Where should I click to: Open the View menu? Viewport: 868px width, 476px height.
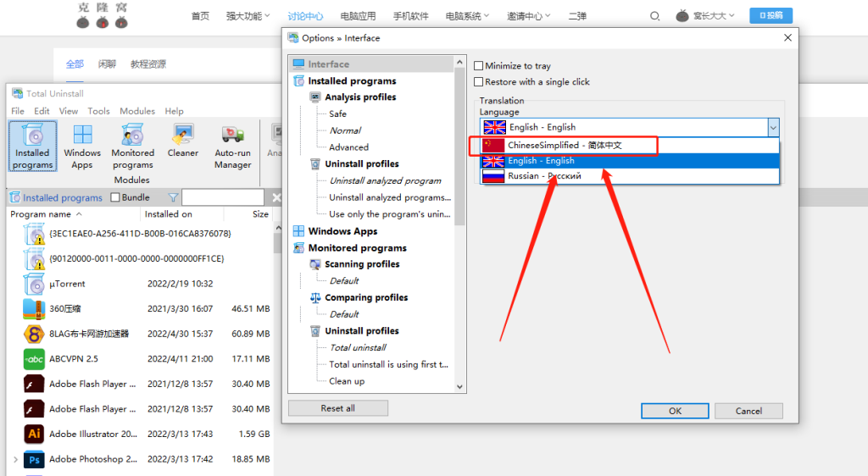[x=69, y=111]
